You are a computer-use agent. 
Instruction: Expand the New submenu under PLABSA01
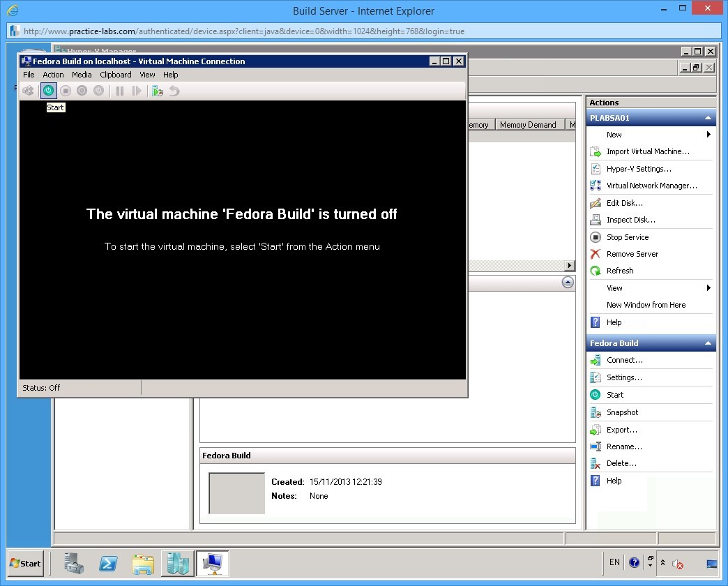click(x=614, y=135)
